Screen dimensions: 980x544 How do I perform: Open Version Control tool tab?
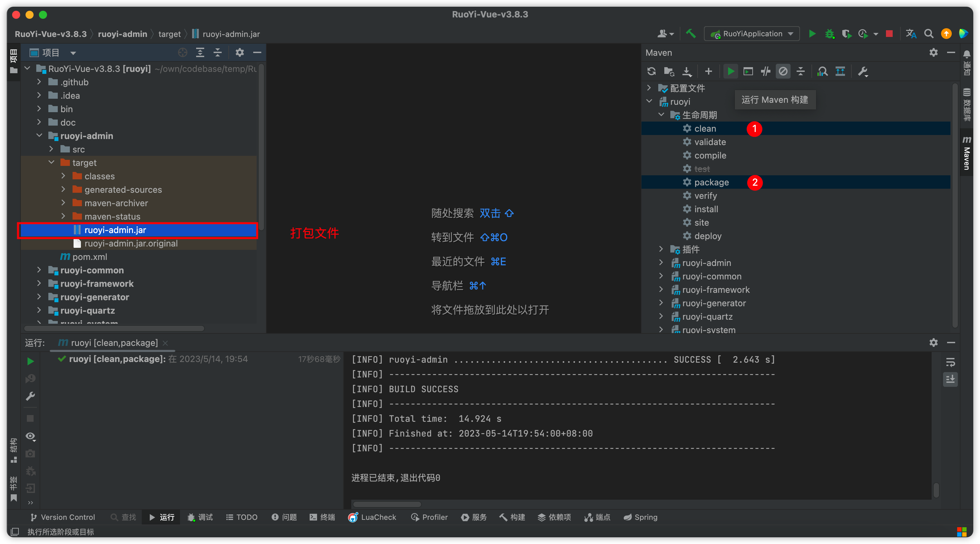pyautogui.click(x=63, y=517)
